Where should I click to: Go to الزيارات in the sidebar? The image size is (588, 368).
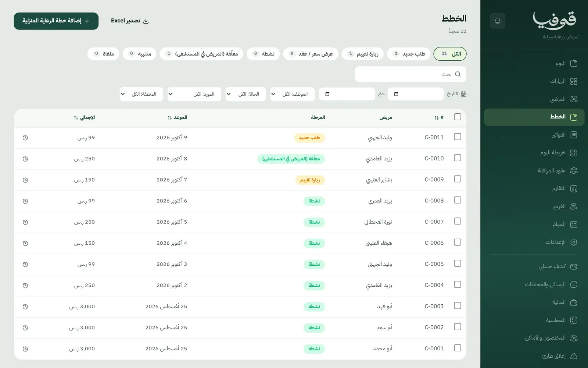point(534,81)
